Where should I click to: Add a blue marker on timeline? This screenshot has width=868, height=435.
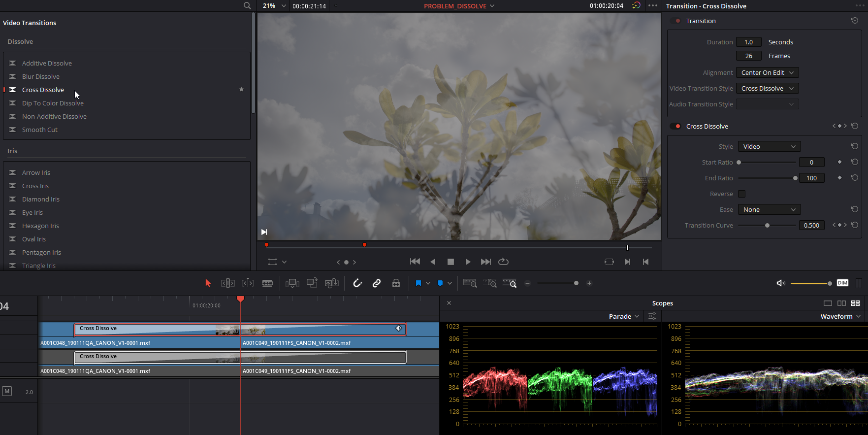coord(440,283)
